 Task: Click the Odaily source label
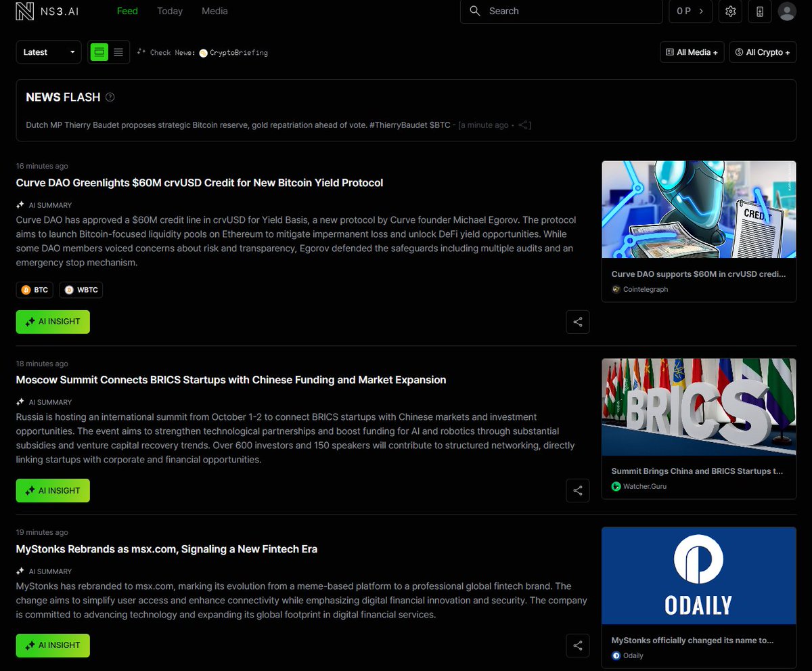pyautogui.click(x=627, y=655)
